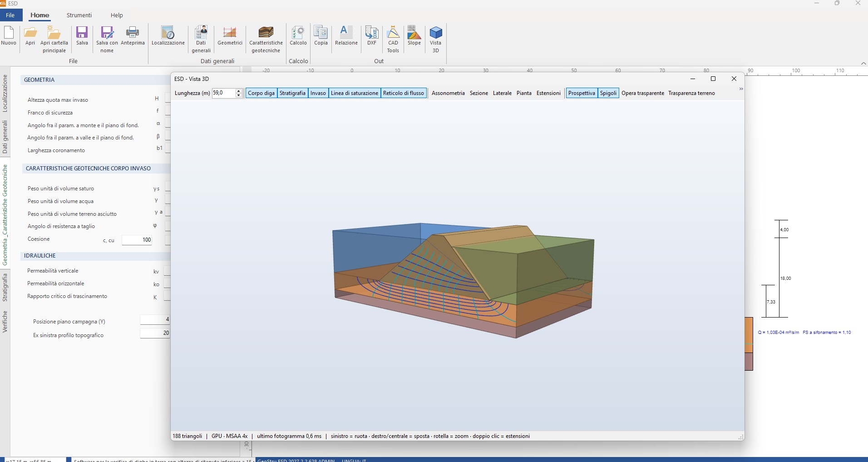Toggle Spigoli edges display
The height and width of the screenshot is (462, 868).
coord(608,93)
